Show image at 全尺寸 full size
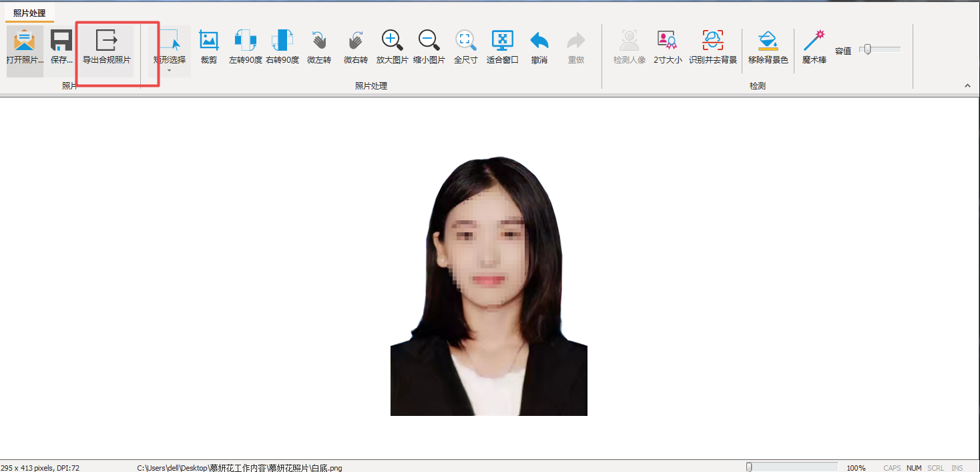The image size is (980, 472). click(x=466, y=47)
